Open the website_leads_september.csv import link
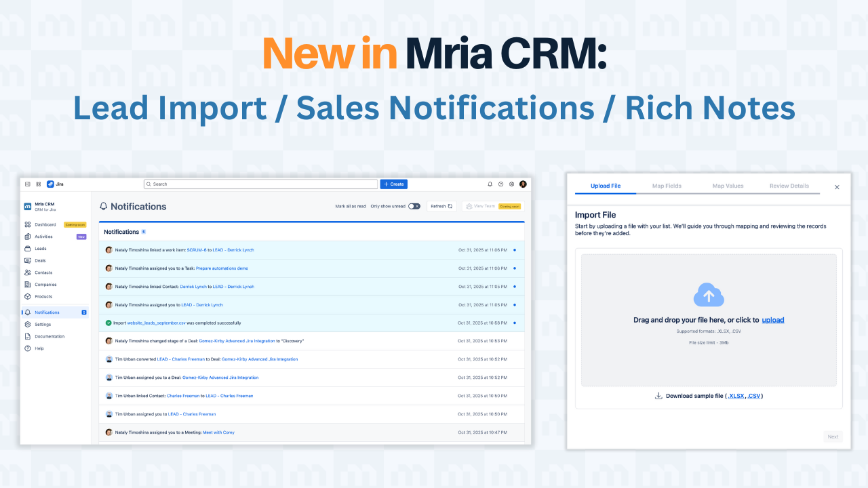 coord(156,323)
